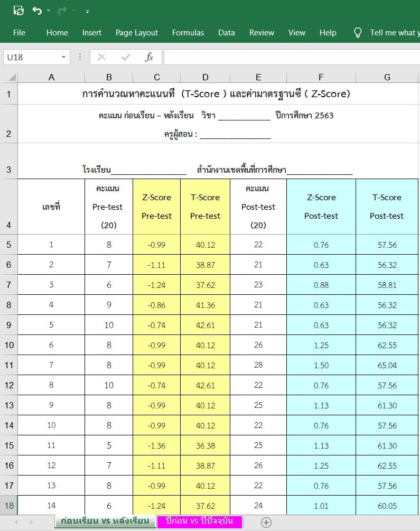Click inside the formula bar input
The image size is (420, 531).
point(292,57)
